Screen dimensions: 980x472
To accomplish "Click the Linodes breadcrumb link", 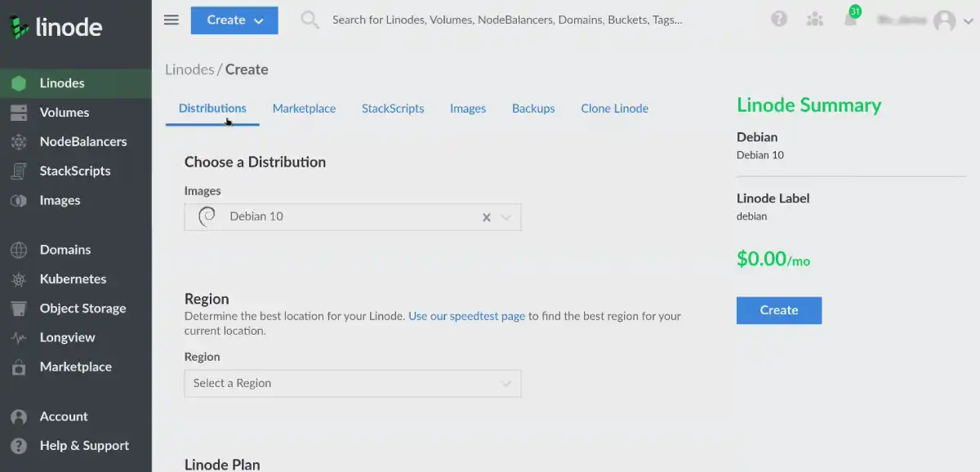I will [x=189, y=69].
